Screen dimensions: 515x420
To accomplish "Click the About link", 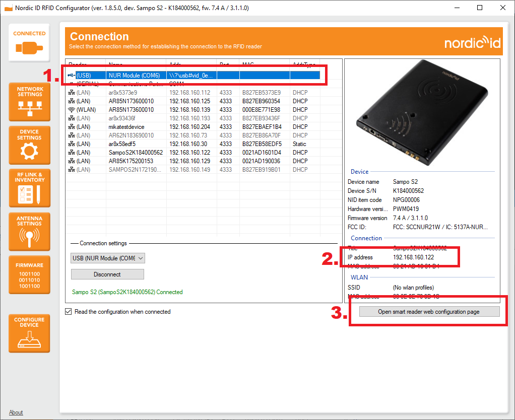I will (x=16, y=412).
